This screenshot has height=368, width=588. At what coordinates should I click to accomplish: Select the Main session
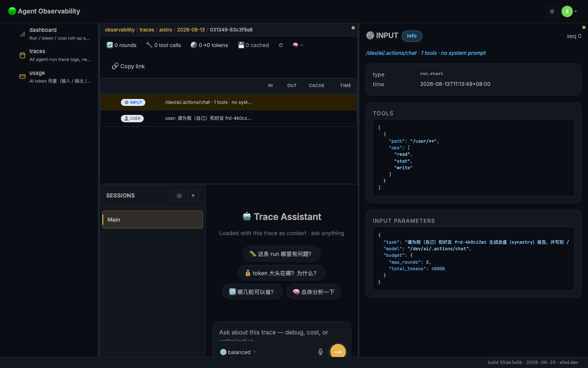(x=152, y=220)
